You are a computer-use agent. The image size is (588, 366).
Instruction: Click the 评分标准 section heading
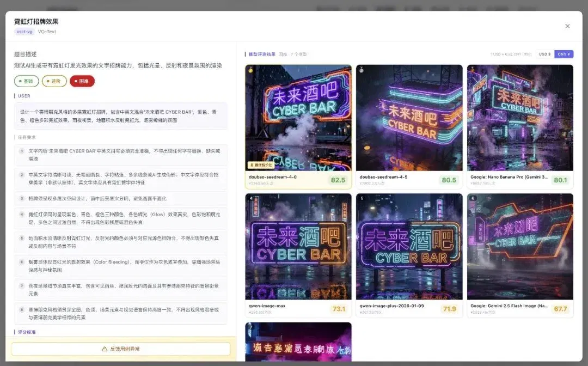click(x=27, y=332)
